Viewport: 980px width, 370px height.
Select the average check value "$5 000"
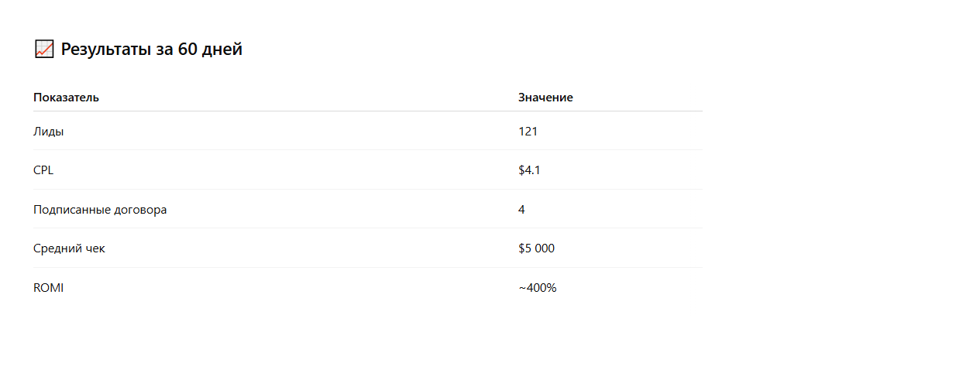536,248
